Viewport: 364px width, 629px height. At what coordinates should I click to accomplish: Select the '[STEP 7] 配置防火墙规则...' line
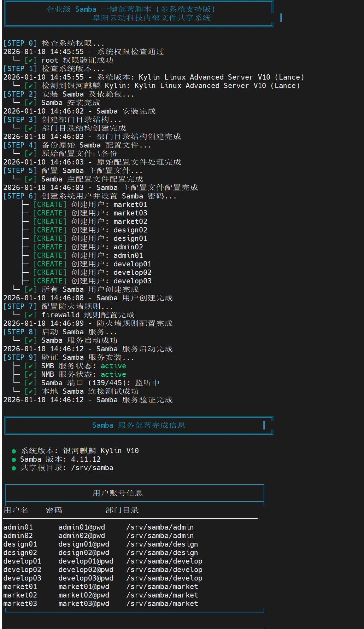(x=58, y=306)
